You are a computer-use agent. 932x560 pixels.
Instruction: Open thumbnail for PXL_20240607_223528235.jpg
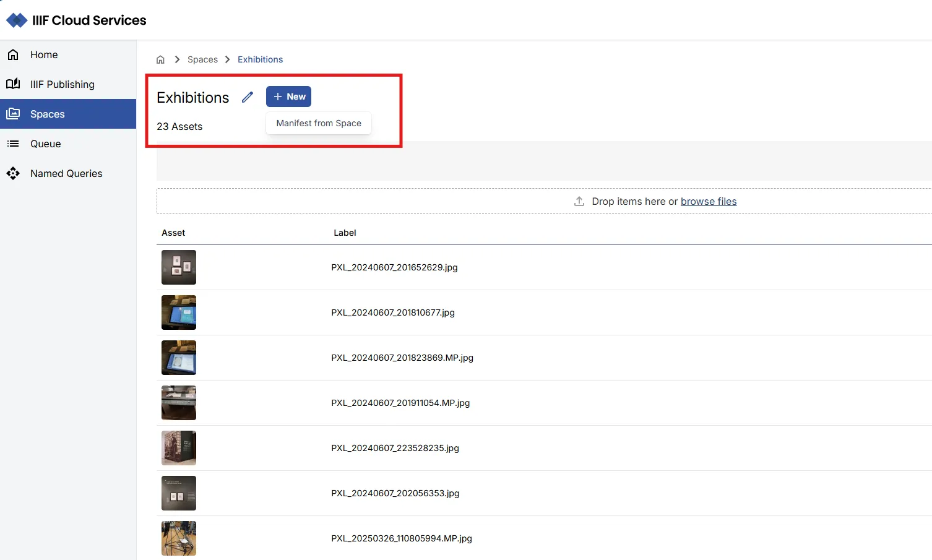[179, 448]
